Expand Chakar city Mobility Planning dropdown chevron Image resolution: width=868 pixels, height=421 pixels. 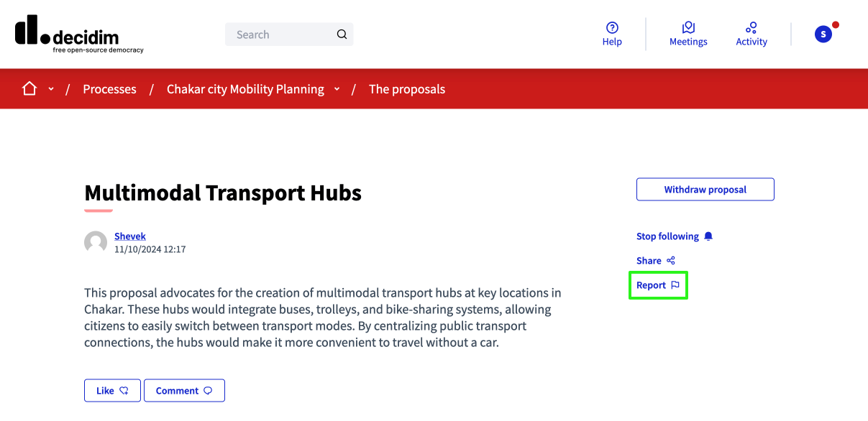pos(337,89)
